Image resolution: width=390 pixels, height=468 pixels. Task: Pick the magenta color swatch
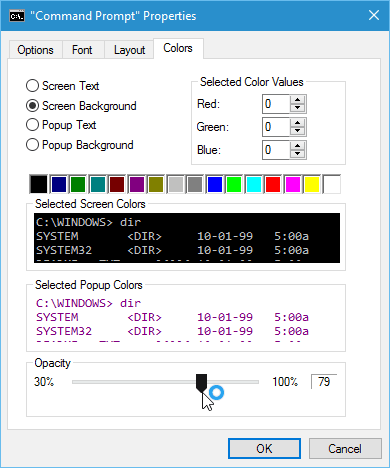293,184
